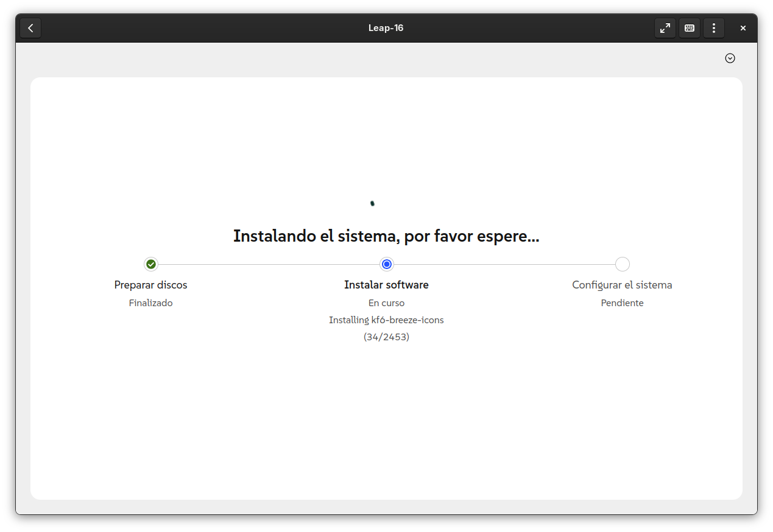Viewport: 773px width, 532px height.
Task: Open the down-arrow circle above the installation page
Action: (730, 58)
